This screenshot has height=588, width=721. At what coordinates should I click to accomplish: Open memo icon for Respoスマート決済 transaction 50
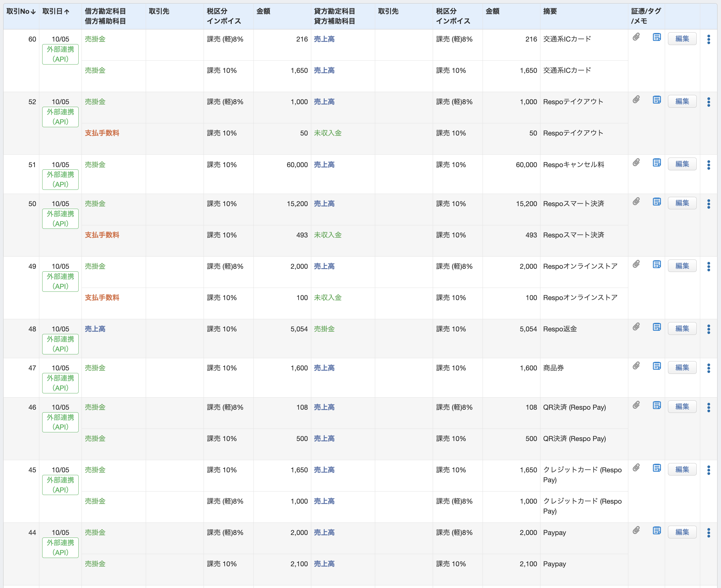(x=657, y=202)
